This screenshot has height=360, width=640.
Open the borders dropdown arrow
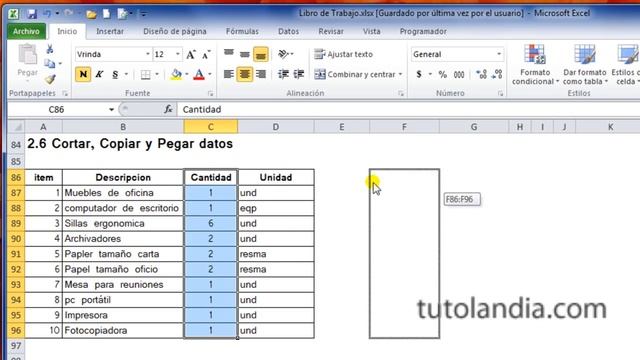157,74
